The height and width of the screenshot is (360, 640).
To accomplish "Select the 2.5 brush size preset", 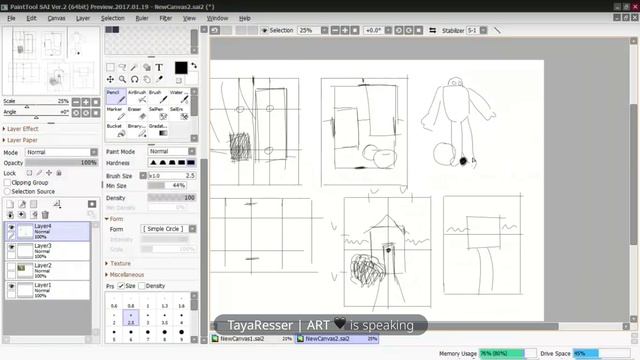I will point(131,318).
